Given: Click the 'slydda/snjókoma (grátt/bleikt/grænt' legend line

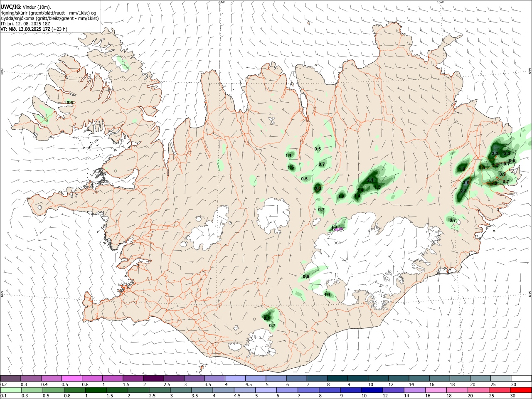Looking at the screenshot, I should pyautogui.click(x=49, y=18).
